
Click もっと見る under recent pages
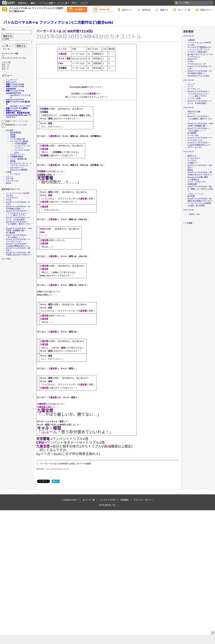click(6, 259)
